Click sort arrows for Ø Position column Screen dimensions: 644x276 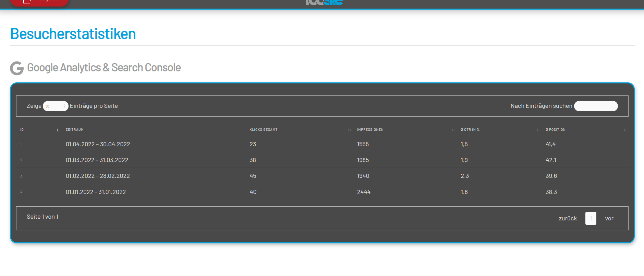[625, 130]
